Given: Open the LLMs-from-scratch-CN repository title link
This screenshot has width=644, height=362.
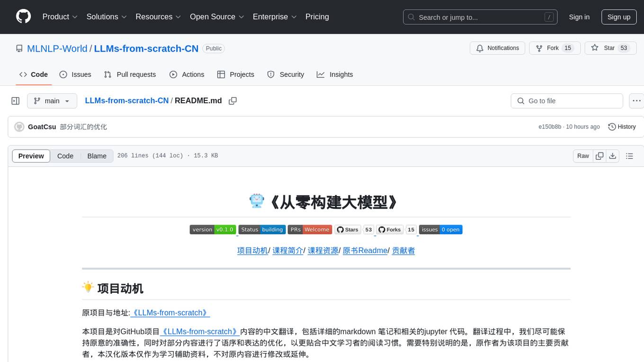Looking at the screenshot, I should tap(146, 48).
